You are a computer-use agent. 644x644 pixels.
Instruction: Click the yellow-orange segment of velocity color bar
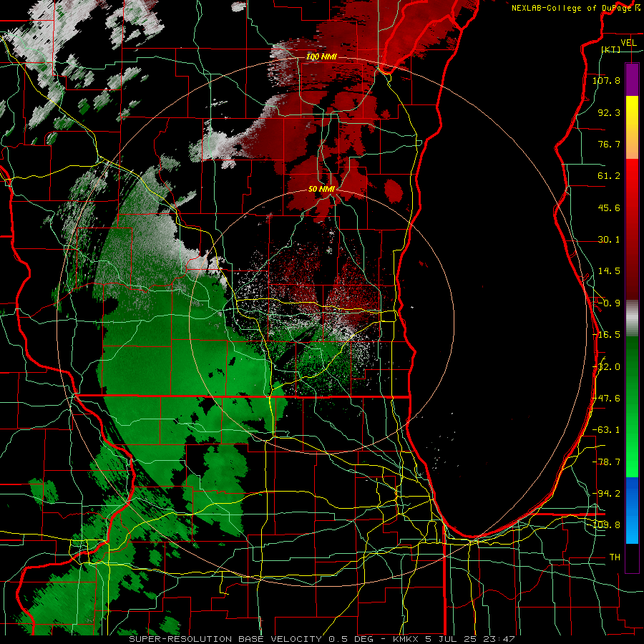click(x=632, y=127)
